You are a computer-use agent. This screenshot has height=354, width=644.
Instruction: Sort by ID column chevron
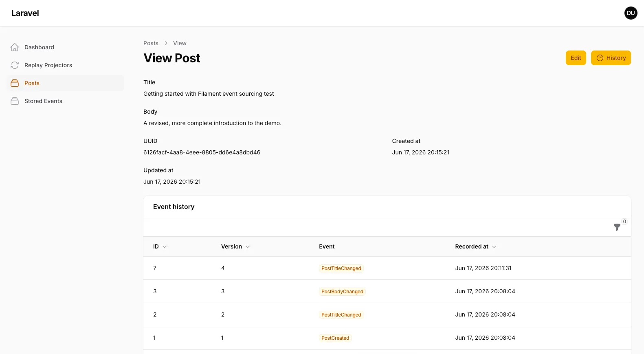click(165, 247)
